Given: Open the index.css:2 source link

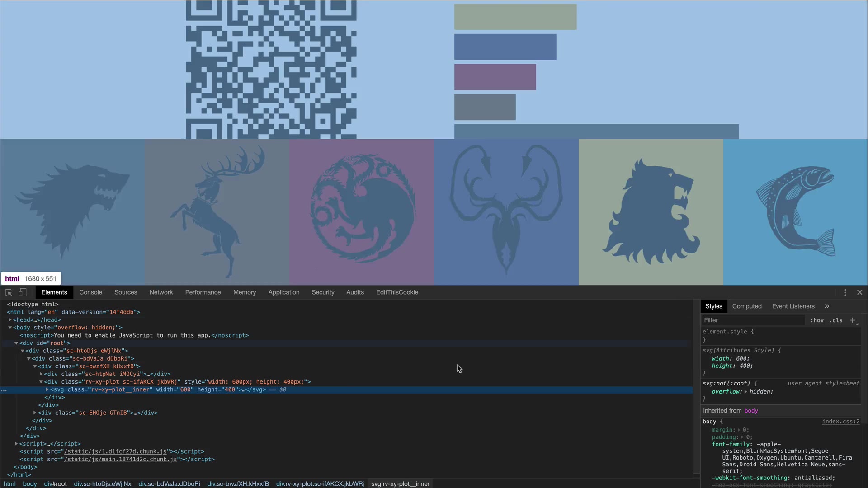Looking at the screenshot, I should 840,421.
